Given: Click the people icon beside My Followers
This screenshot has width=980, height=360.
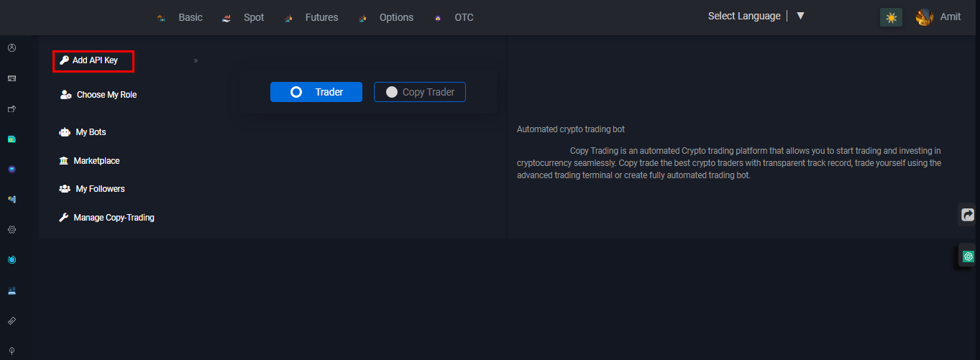Looking at the screenshot, I should (x=64, y=189).
